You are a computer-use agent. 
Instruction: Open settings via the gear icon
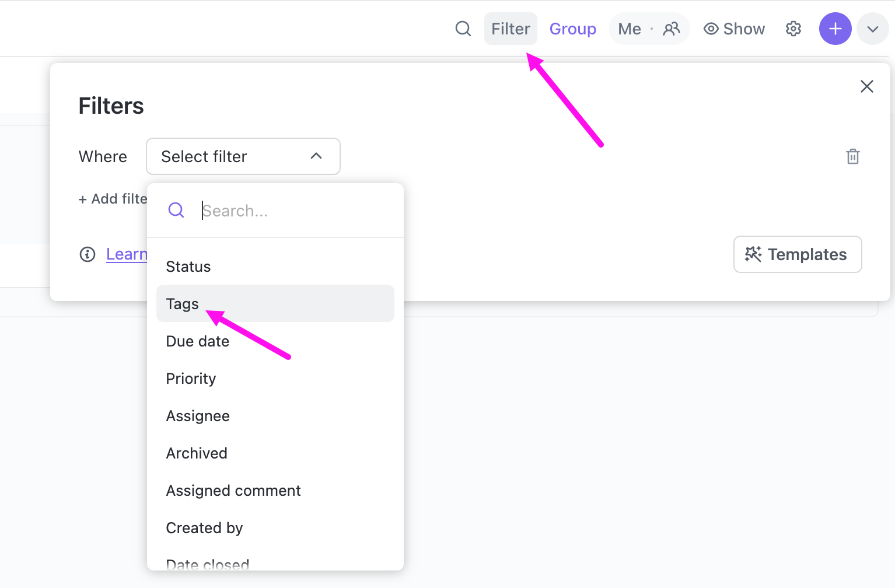(x=793, y=28)
